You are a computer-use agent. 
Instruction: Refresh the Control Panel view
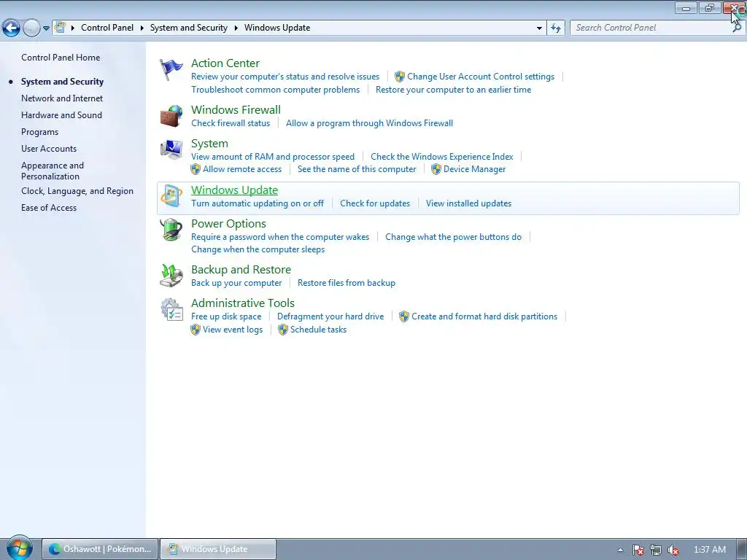[556, 28]
